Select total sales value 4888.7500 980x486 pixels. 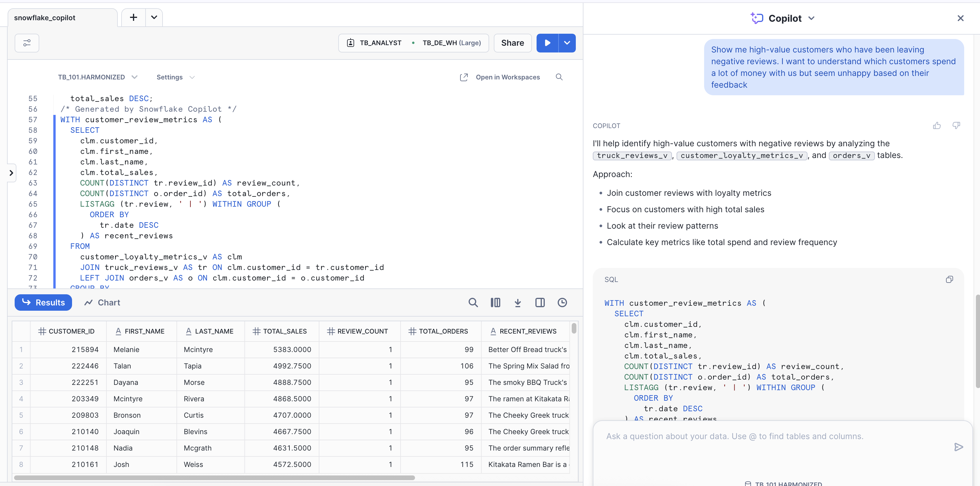[281, 383]
